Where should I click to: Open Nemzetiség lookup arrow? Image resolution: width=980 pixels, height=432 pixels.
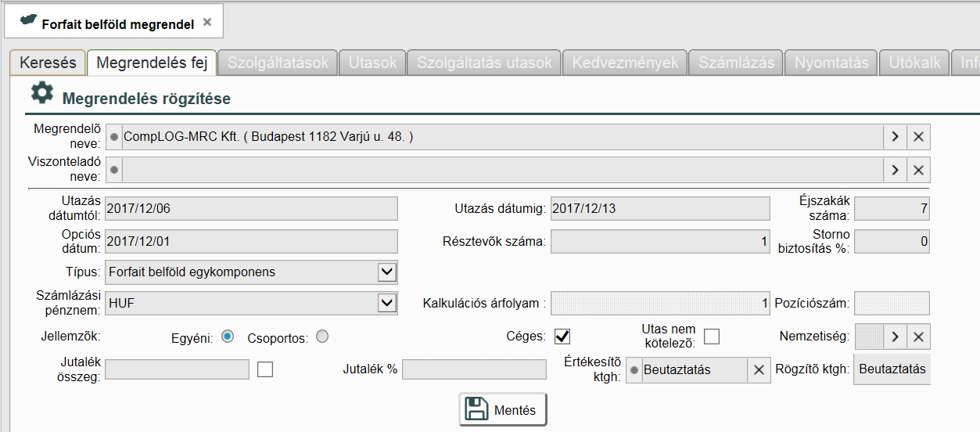pos(895,337)
